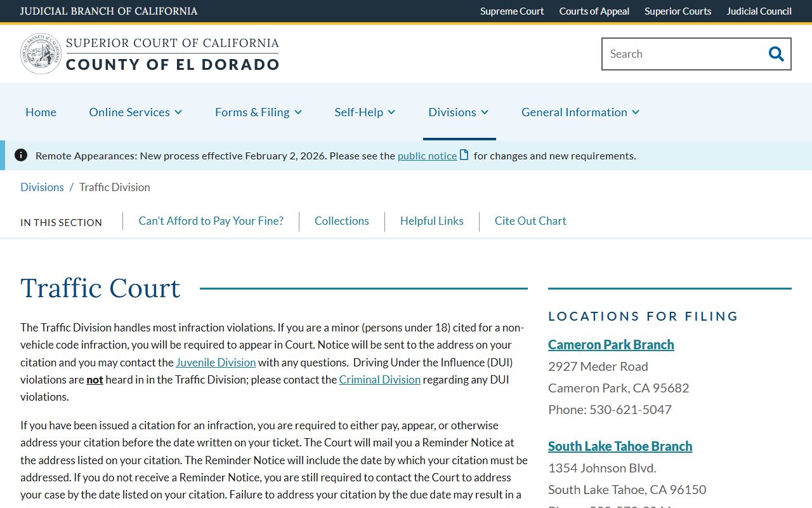Follow the Juvenile Division link

(216, 362)
